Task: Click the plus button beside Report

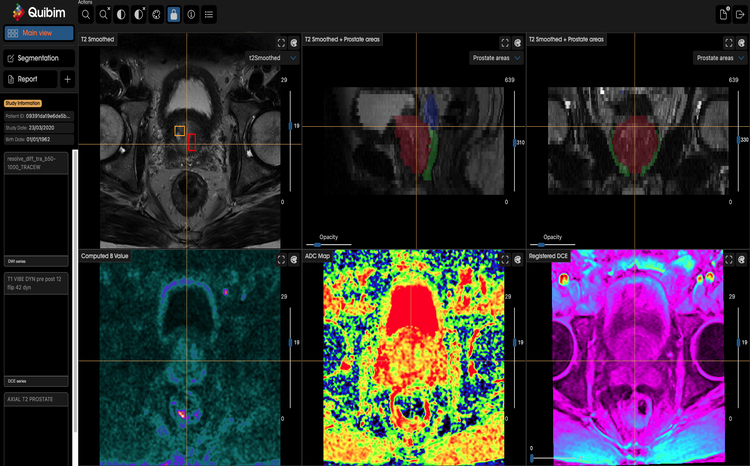Action: pyautogui.click(x=67, y=79)
